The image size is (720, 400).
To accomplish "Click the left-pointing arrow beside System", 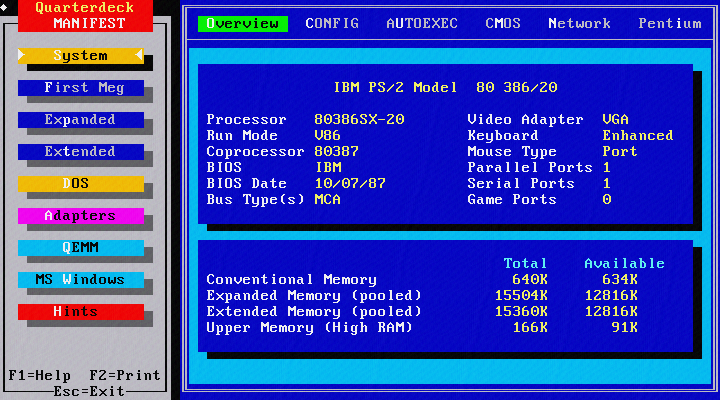I will point(139,55).
